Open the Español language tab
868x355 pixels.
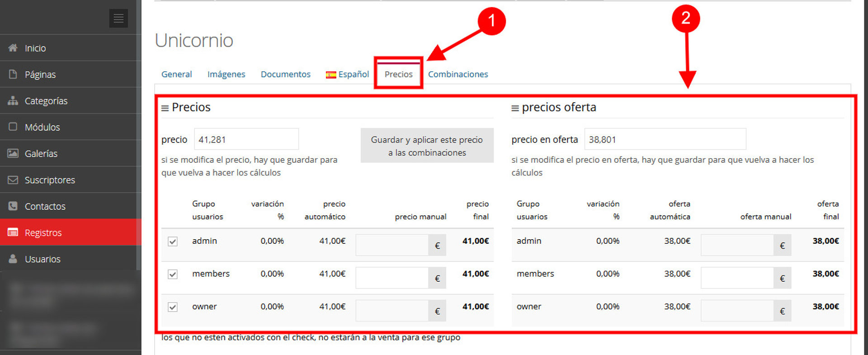pyautogui.click(x=347, y=74)
